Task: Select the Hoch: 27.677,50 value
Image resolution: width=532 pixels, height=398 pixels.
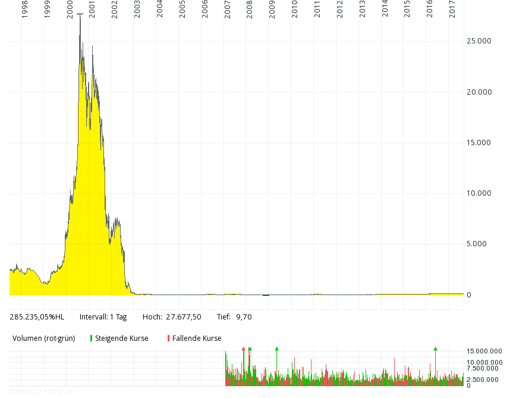Action: pos(172,317)
